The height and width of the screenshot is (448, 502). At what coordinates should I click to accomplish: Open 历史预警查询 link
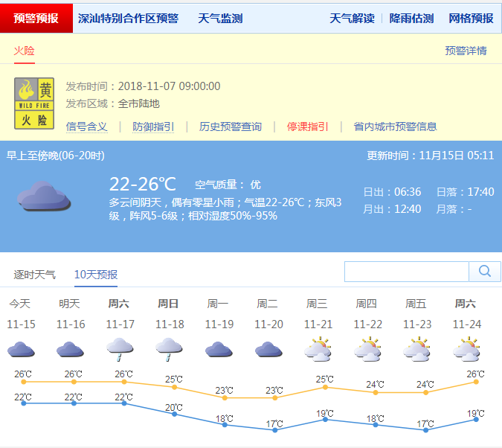[231, 127]
